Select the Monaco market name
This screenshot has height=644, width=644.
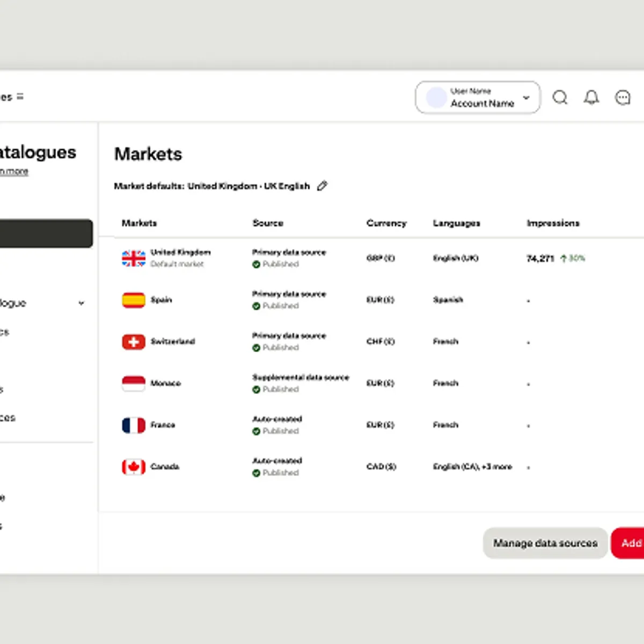(165, 383)
